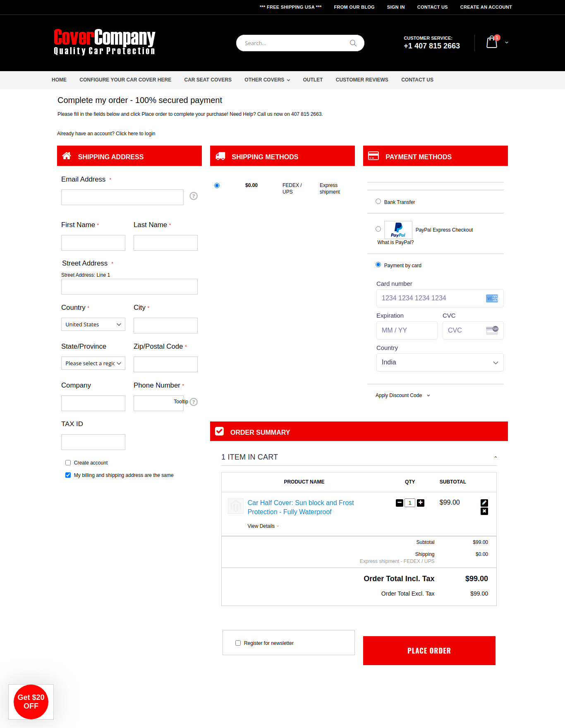Screen dimensions: 565x728
Task: Decrease item quantity with minus icon
Action: 400,503
